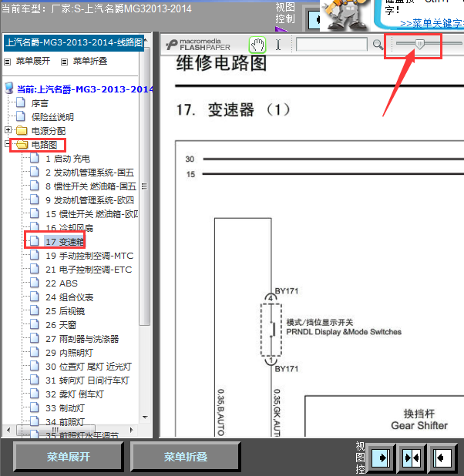Open 序言 document in tree
464x476 pixels.
[x=39, y=103]
